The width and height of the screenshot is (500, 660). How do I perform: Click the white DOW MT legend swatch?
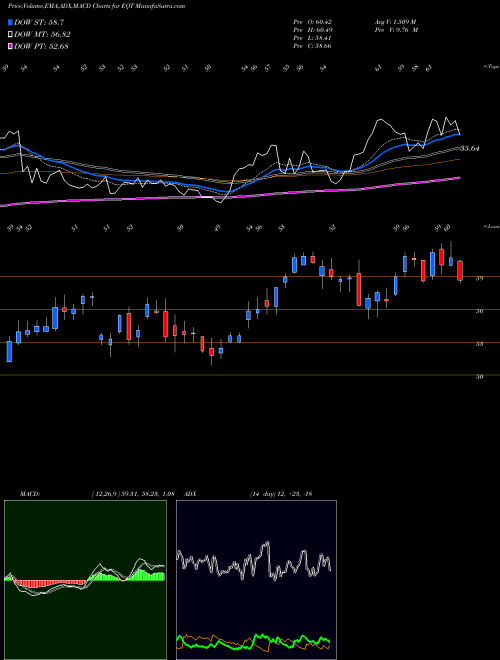click(x=11, y=35)
